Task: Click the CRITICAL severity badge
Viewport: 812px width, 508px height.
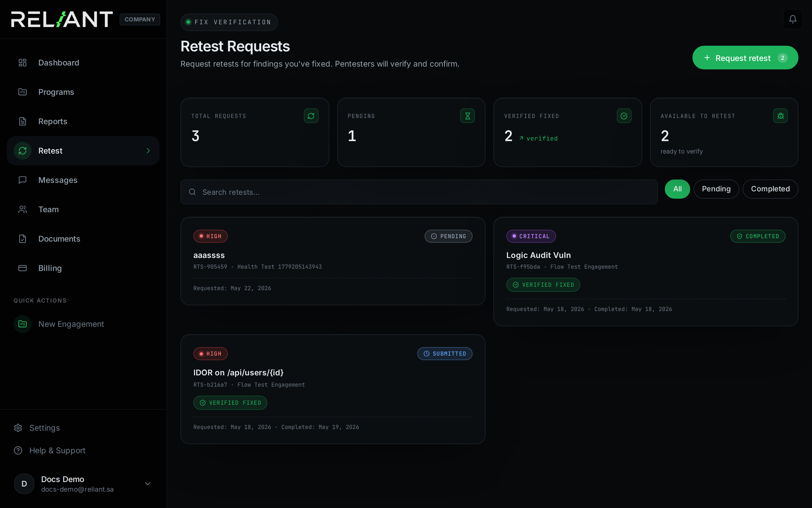Action: point(531,236)
